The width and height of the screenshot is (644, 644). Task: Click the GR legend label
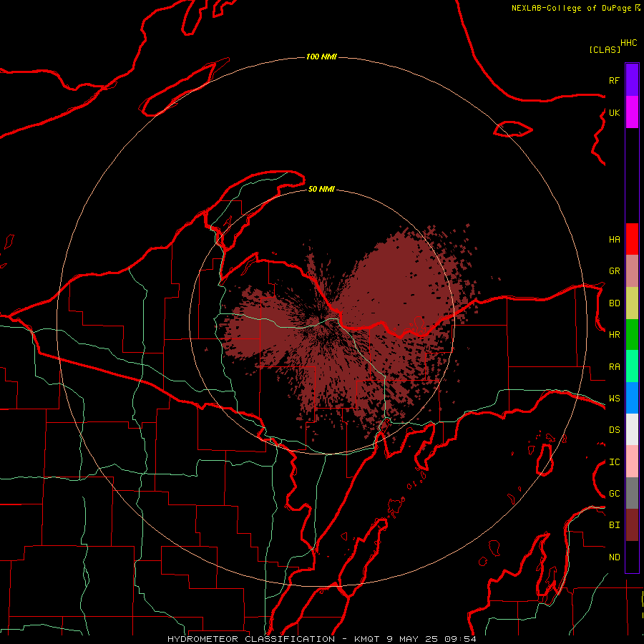[x=614, y=271]
